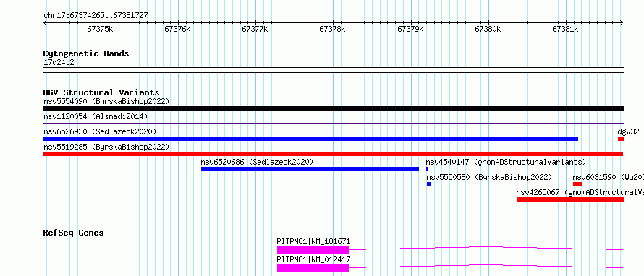The height and width of the screenshot is (276, 644).
Task: Click the short red nsv6031590 bar
Action: tap(578, 184)
